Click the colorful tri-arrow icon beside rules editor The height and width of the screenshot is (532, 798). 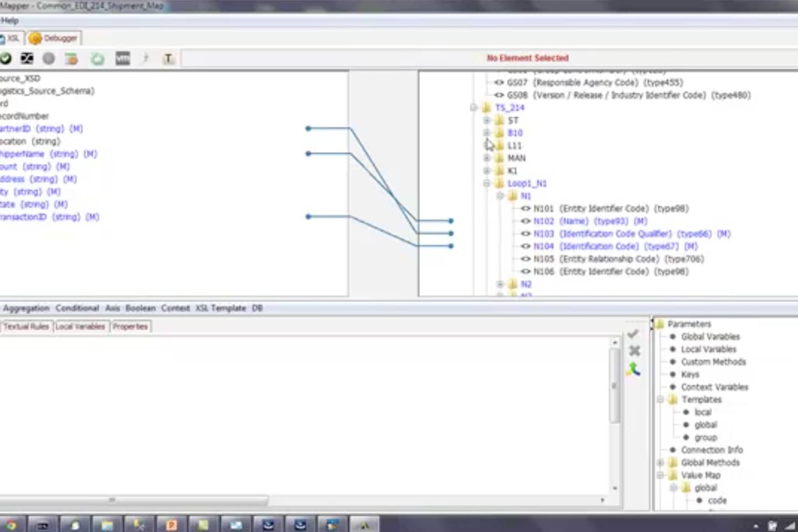tap(633, 369)
